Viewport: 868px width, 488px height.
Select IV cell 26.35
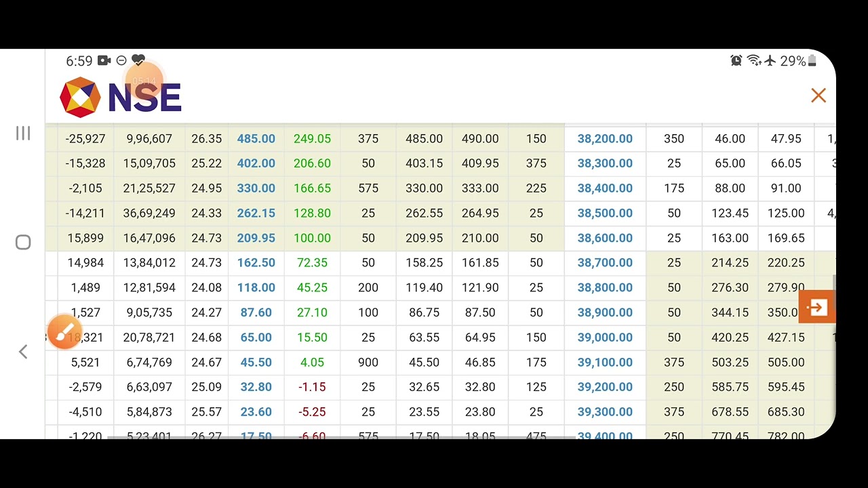[206, 138]
